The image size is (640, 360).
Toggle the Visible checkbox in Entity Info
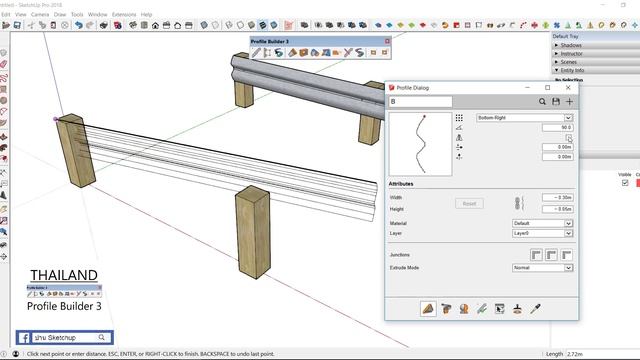click(625, 183)
